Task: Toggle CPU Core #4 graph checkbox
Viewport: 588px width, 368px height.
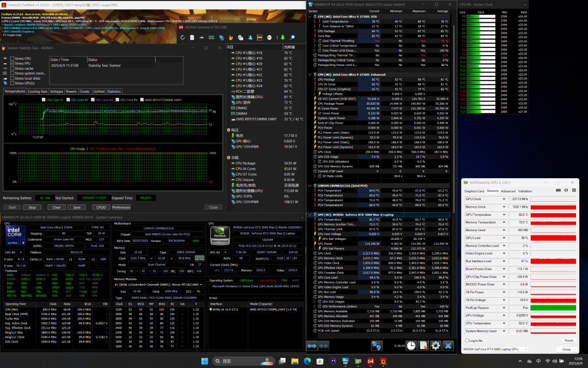Action: 118,100
